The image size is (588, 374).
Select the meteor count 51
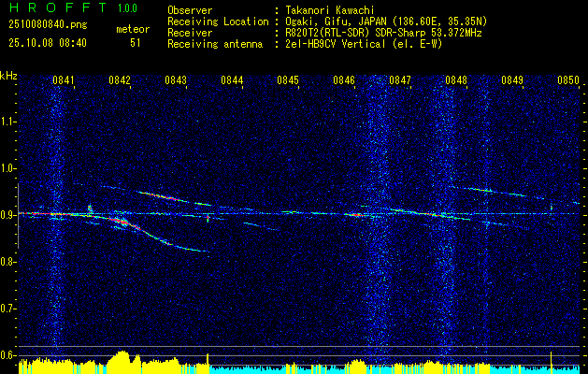click(136, 43)
